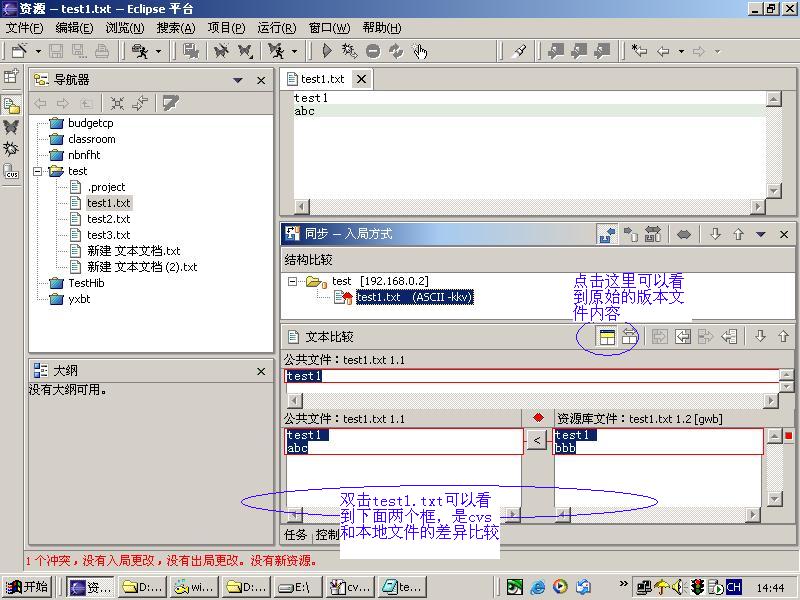Select test1.txt in Navigator tree
The image size is (800, 600).
click(x=109, y=203)
